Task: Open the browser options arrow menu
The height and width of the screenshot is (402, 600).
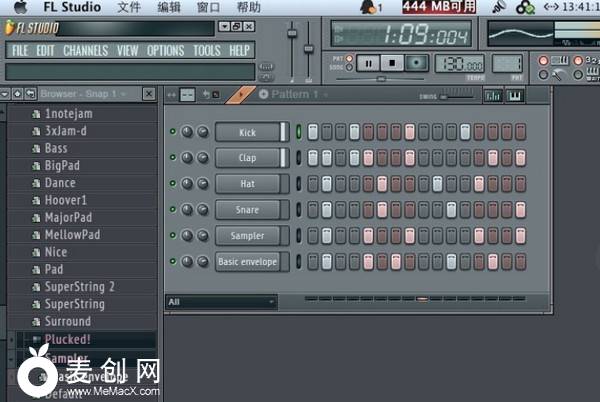Action: tap(5, 94)
